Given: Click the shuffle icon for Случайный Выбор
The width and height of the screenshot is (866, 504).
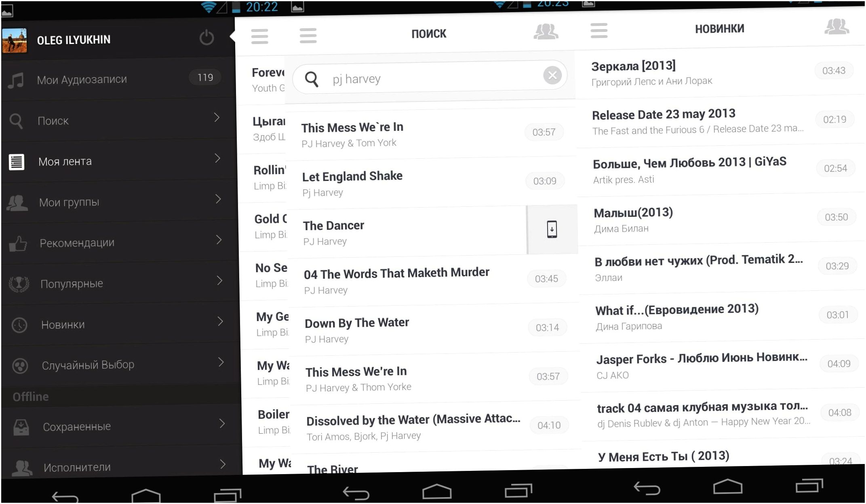Looking at the screenshot, I should coord(20,366).
